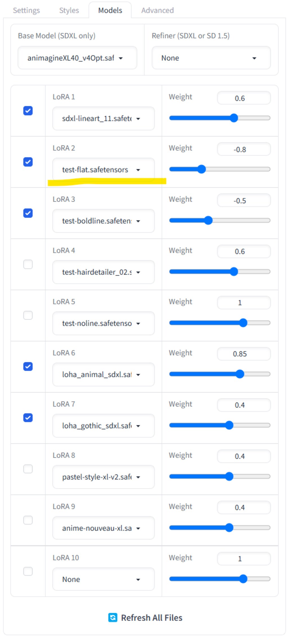Open the Styles tab
The width and height of the screenshot is (288, 644).
click(69, 10)
